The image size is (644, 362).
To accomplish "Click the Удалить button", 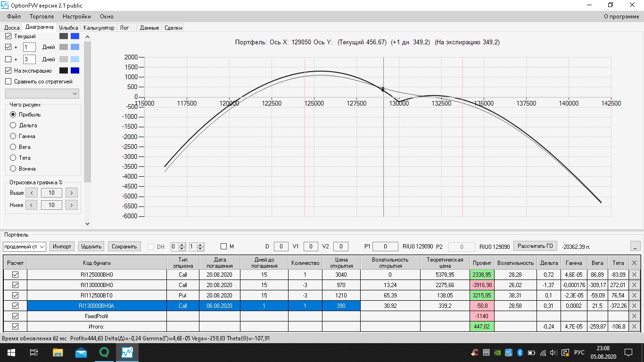I will pyautogui.click(x=91, y=246).
